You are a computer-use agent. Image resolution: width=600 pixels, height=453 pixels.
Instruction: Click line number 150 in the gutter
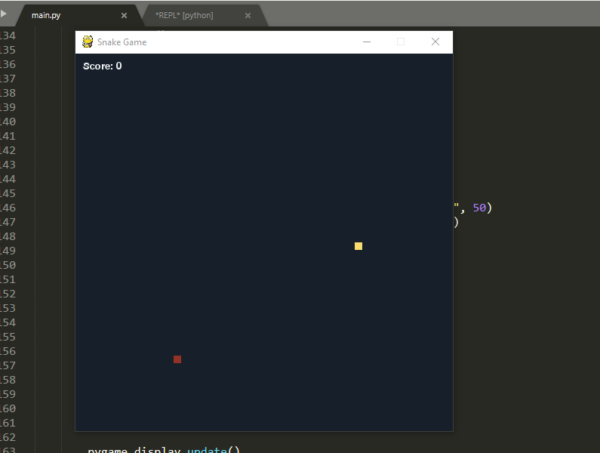8,265
